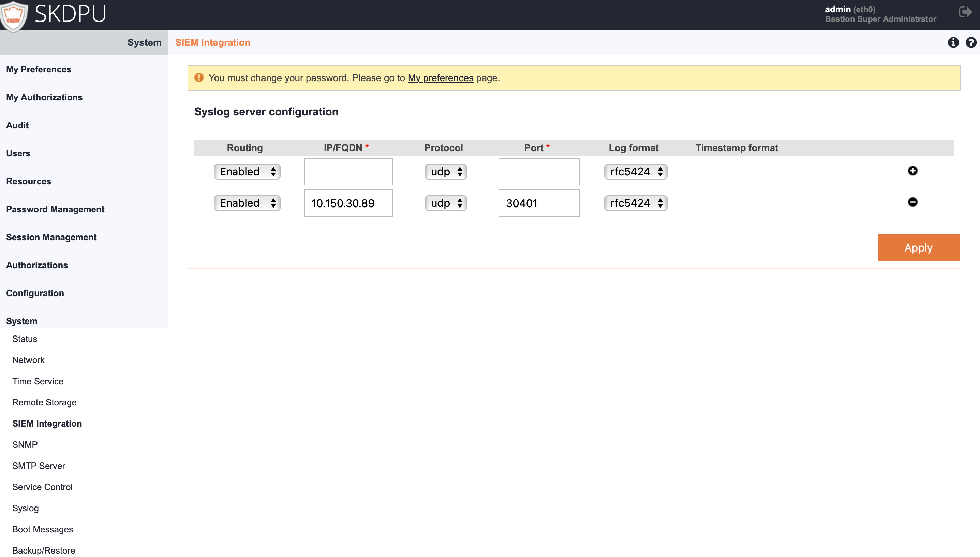The height and width of the screenshot is (557, 980).
Task: Change protocol udp for 10.150.30.89 row
Action: pos(446,203)
